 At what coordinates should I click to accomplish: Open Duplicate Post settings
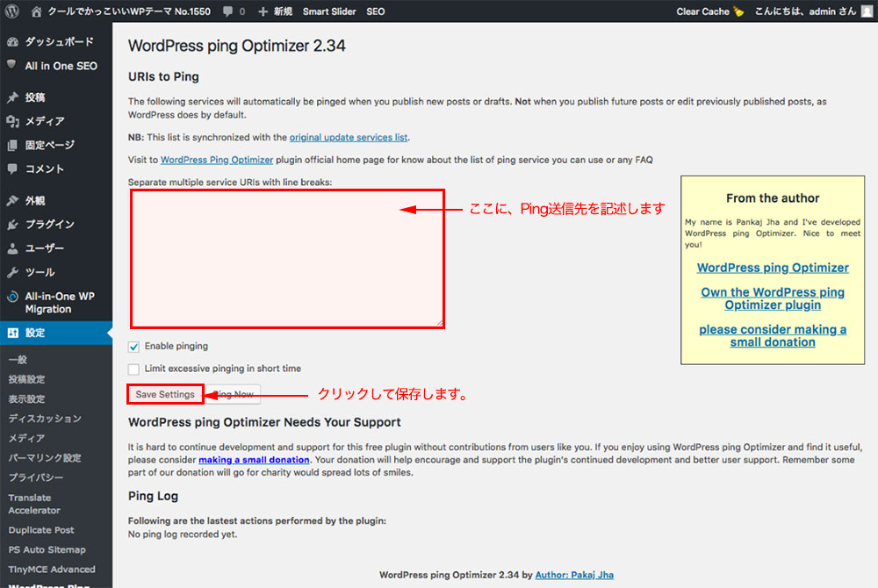pos(41,530)
